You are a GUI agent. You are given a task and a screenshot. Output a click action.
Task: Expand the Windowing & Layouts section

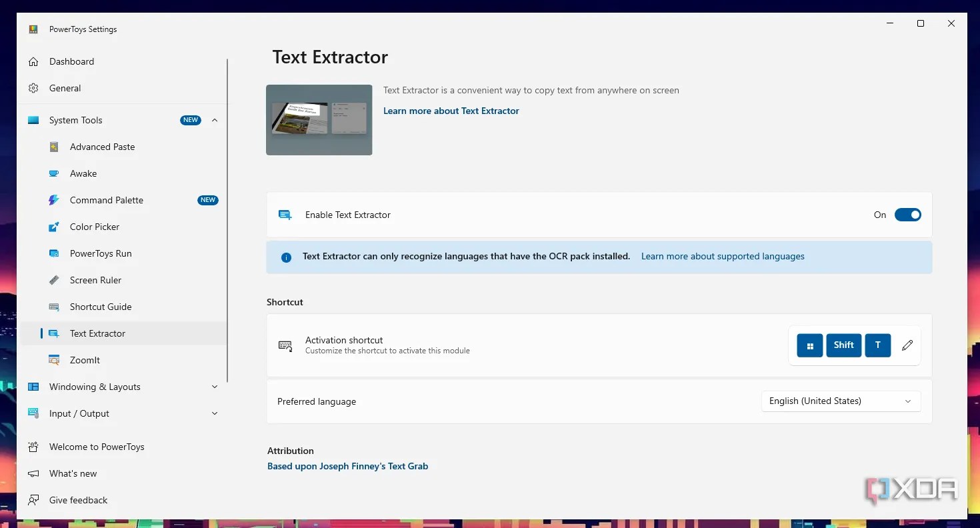215,387
